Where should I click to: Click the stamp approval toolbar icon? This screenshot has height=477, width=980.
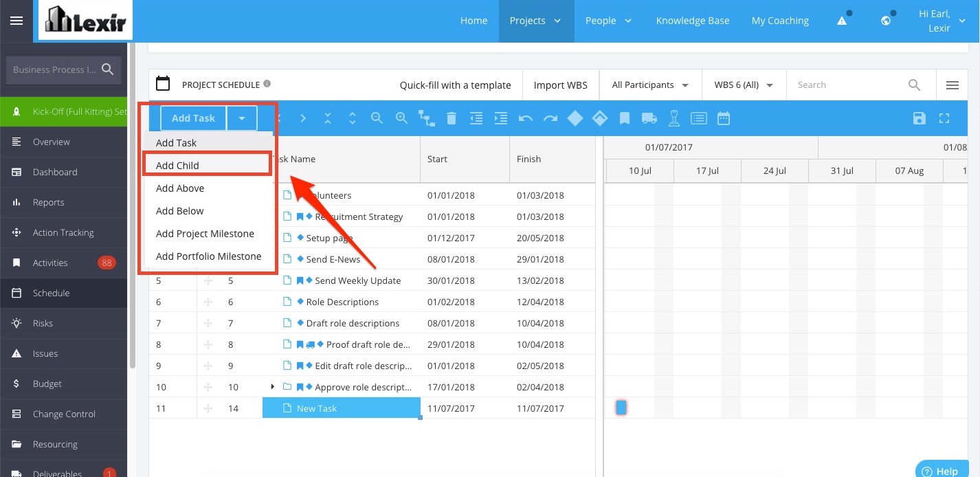pos(674,118)
